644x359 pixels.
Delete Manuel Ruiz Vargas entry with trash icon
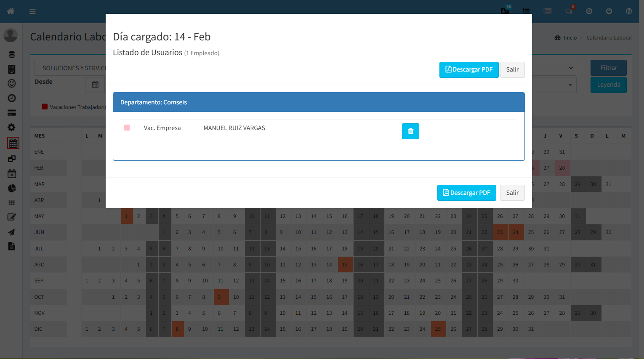click(410, 131)
